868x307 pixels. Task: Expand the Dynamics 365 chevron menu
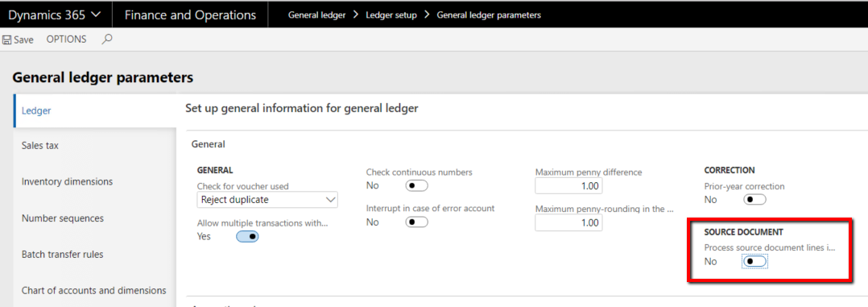[95, 15]
